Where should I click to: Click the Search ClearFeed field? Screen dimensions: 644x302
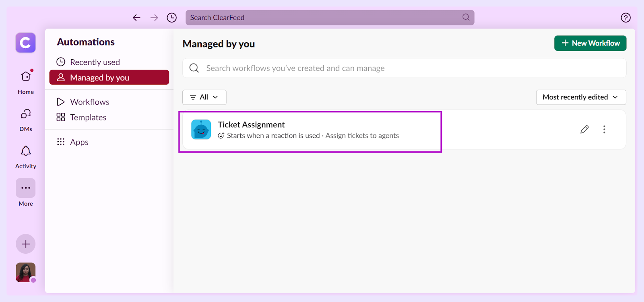[330, 18]
